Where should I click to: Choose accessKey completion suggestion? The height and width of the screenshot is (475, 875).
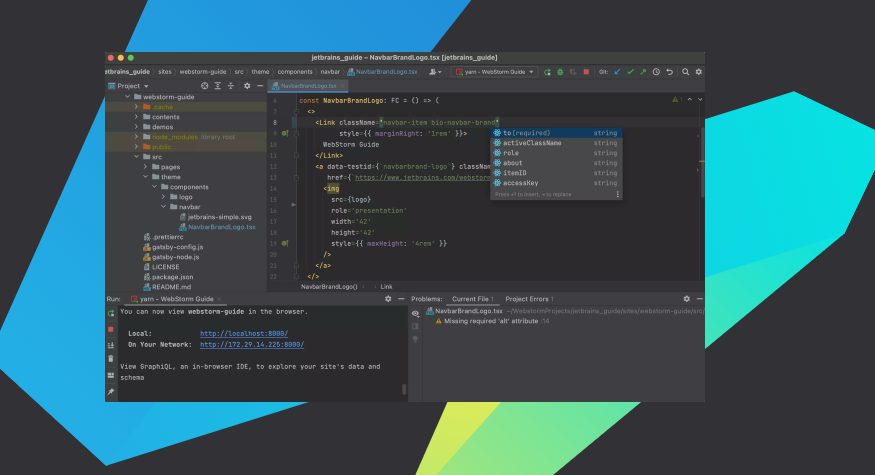click(x=556, y=183)
